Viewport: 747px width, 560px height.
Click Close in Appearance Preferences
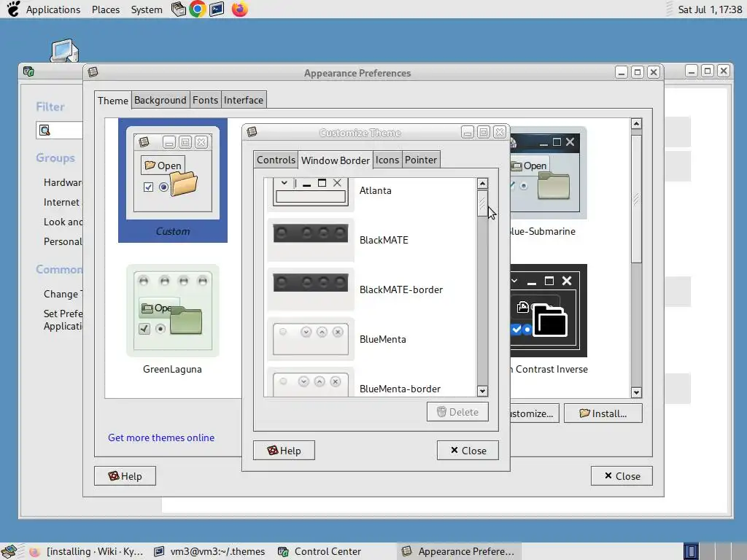tap(622, 476)
